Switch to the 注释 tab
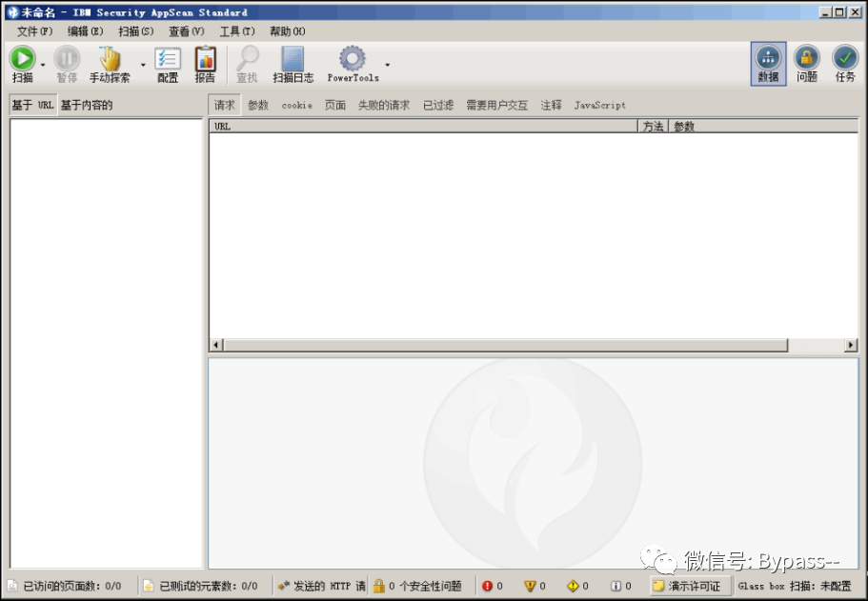868x601 pixels. [551, 105]
